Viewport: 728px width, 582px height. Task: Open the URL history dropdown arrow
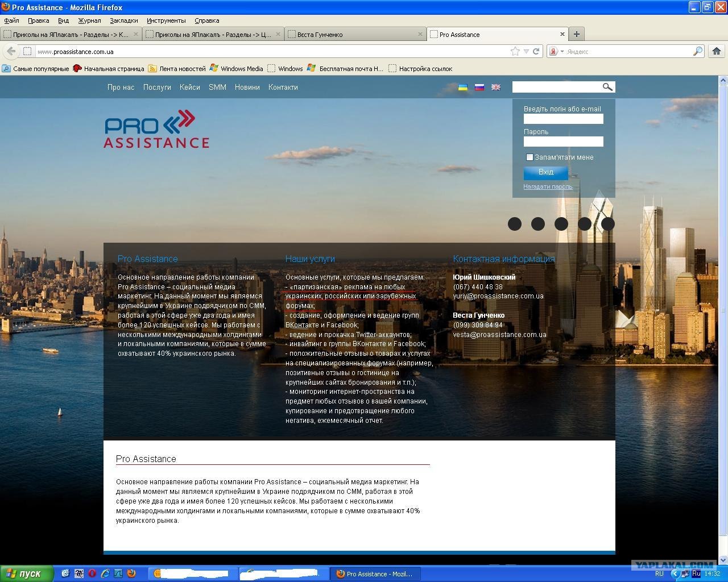pyautogui.click(x=526, y=51)
